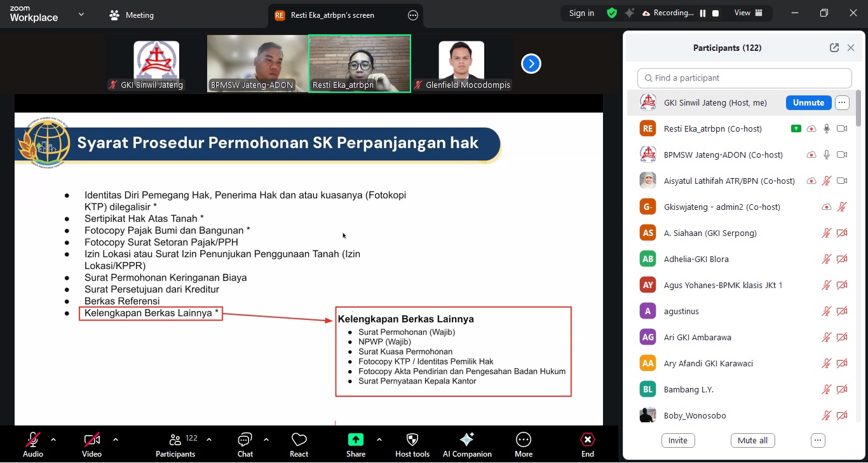This screenshot has width=868, height=463.
Task: Expand video options arrow next to Video
Action: coord(115,439)
